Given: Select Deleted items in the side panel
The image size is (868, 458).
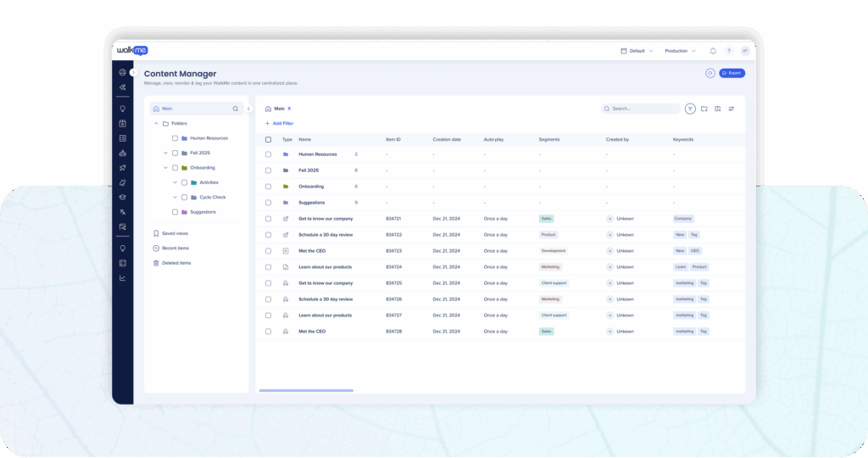Looking at the screenshot, I should click(175, 263).
